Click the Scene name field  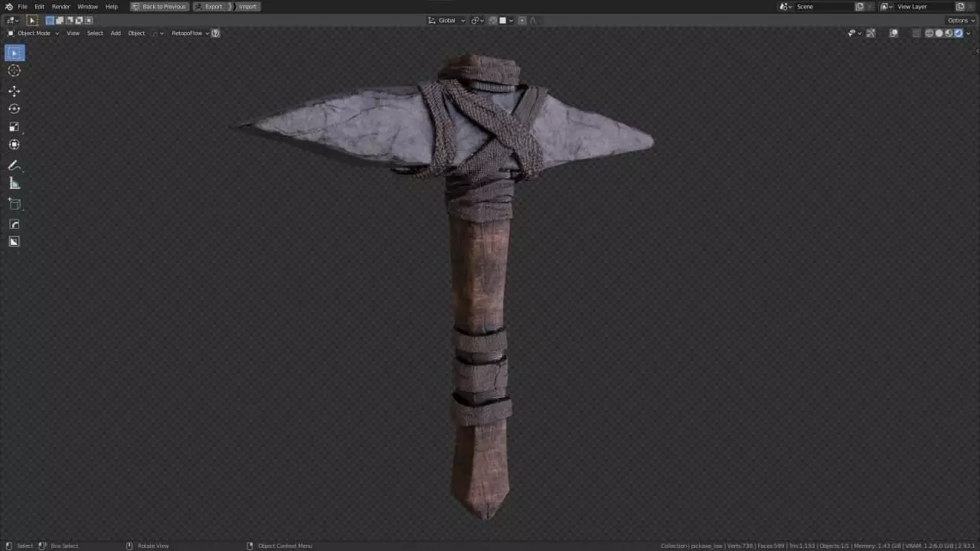tap(824, 6)
